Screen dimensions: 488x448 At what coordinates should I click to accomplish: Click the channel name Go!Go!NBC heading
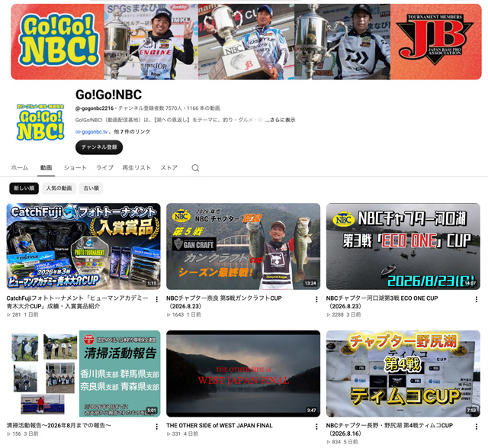(x=108, y=95)
